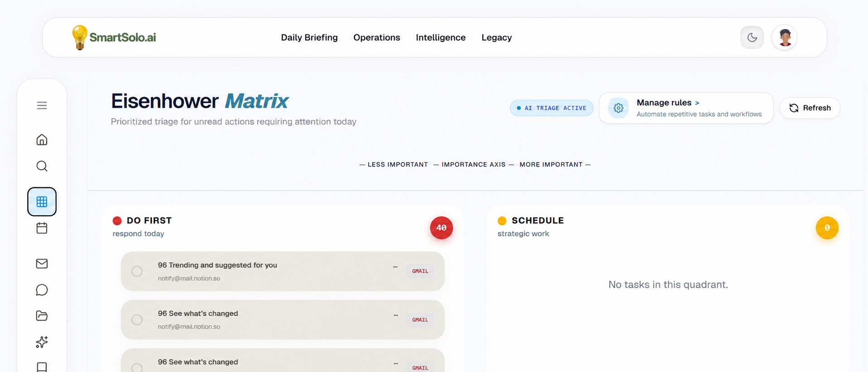The width and height of the screenshot is (868, 372).
Task: Check off first 'See what's changed' task
Action: [x=137, y=320]
